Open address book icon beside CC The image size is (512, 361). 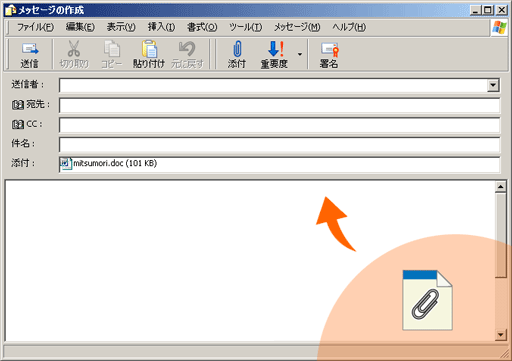(x=18, y=125)
